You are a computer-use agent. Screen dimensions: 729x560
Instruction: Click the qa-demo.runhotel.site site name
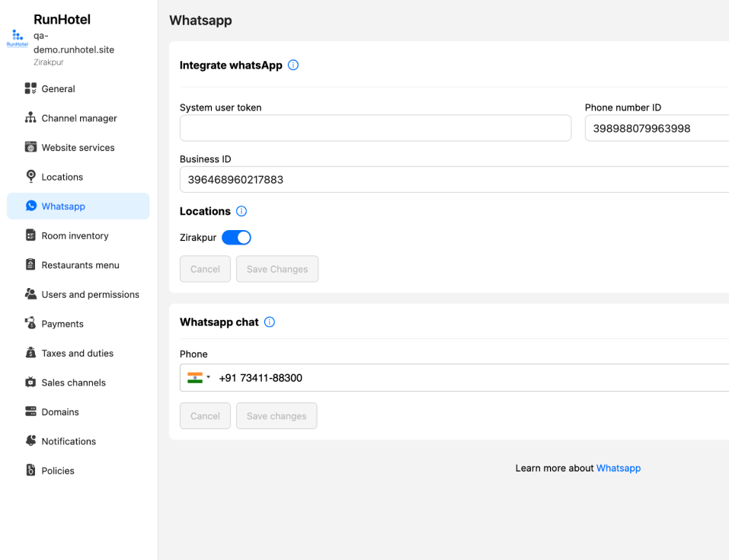click(74, 43)
